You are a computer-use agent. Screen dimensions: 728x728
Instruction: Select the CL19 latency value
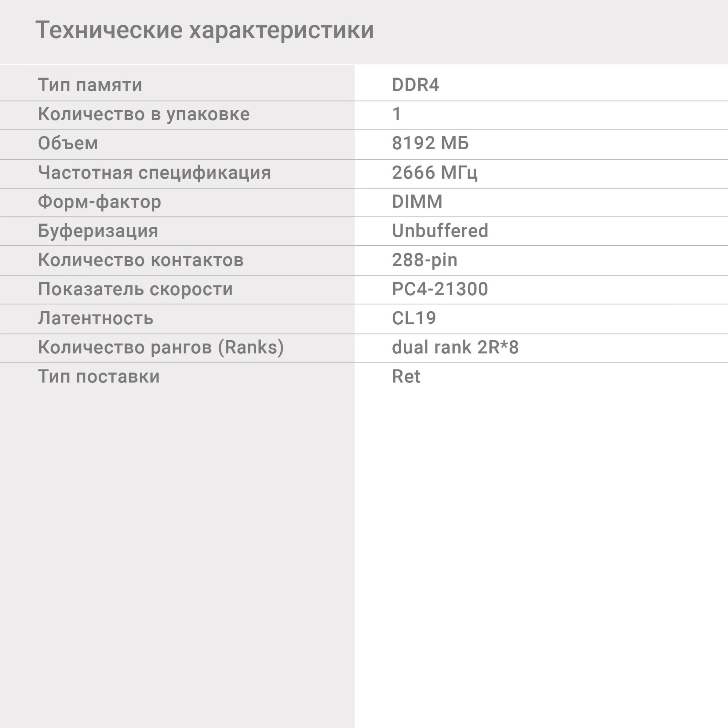tap(414, 318)
